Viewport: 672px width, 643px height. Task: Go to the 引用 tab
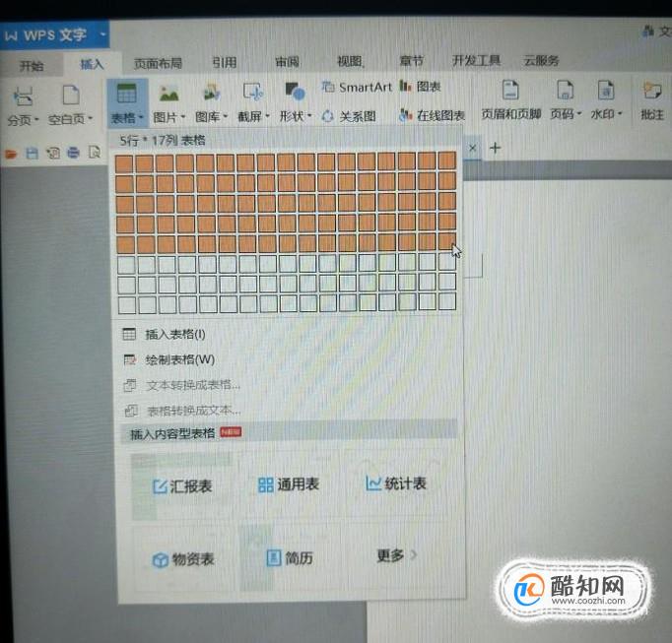[x=224, y=63]
